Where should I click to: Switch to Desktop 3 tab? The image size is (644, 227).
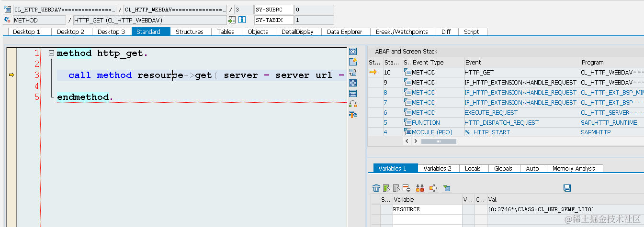[111, 32]
